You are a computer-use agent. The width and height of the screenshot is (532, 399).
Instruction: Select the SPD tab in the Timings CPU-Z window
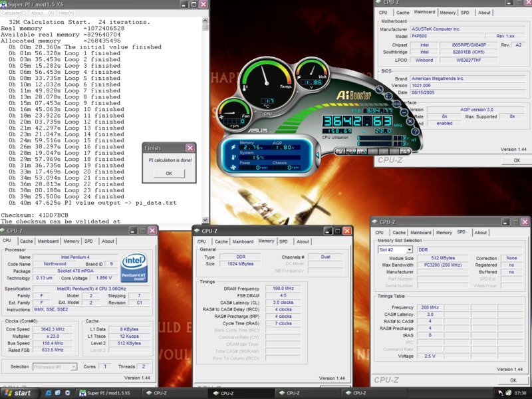pos(283,241)
